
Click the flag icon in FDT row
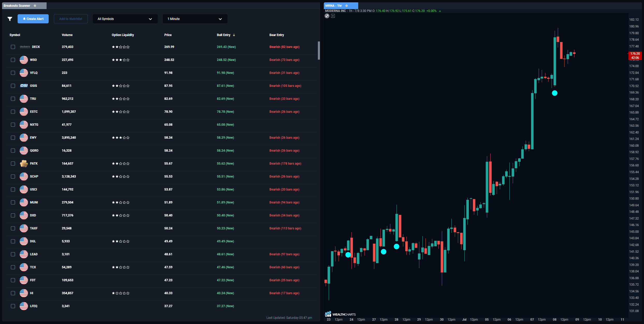[24, 280]
